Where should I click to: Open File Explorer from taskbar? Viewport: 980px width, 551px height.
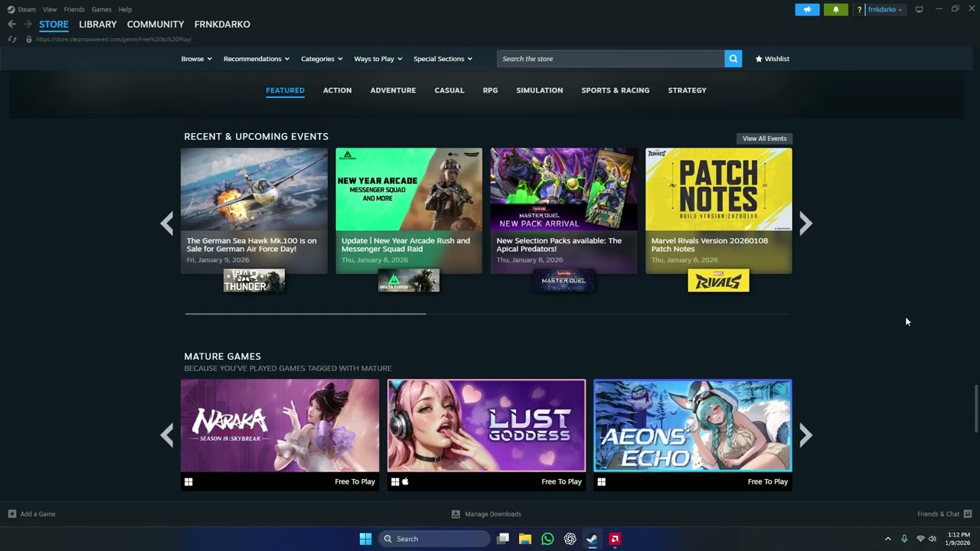point(525,539)
